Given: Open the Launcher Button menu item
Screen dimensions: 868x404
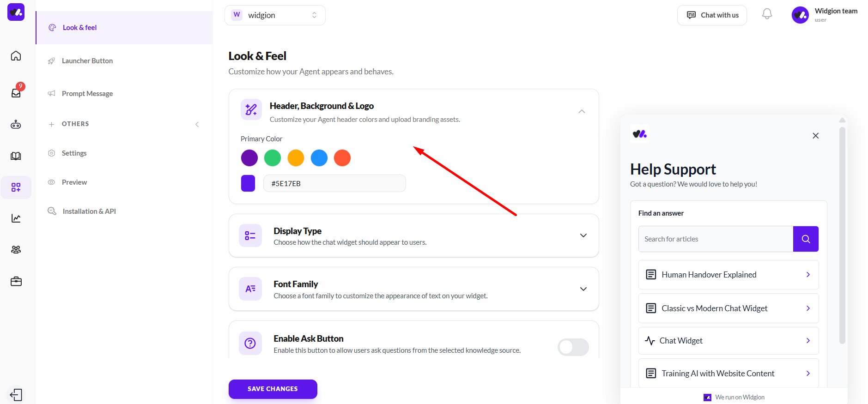Looking at the screenshot, I should (87, 61).
